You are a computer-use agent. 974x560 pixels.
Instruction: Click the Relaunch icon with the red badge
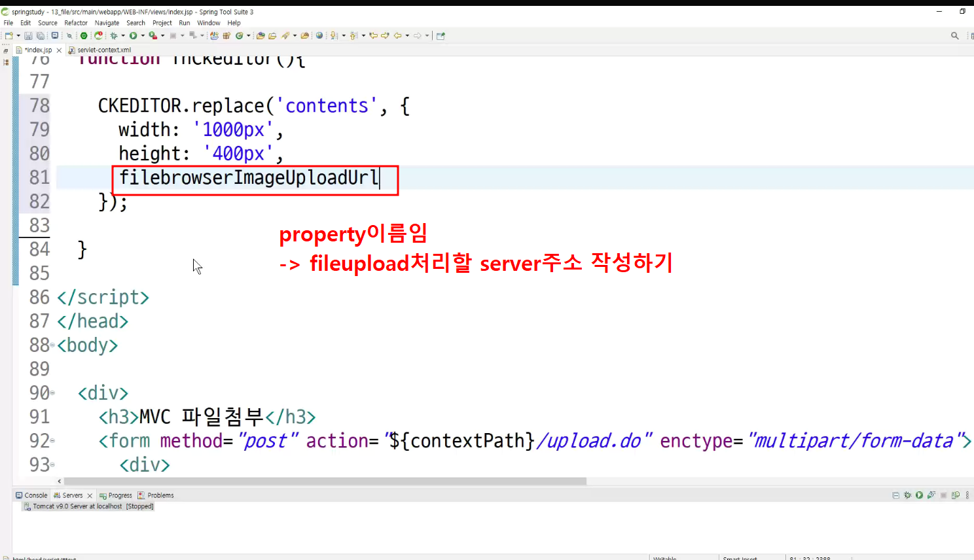pos(98,36)
